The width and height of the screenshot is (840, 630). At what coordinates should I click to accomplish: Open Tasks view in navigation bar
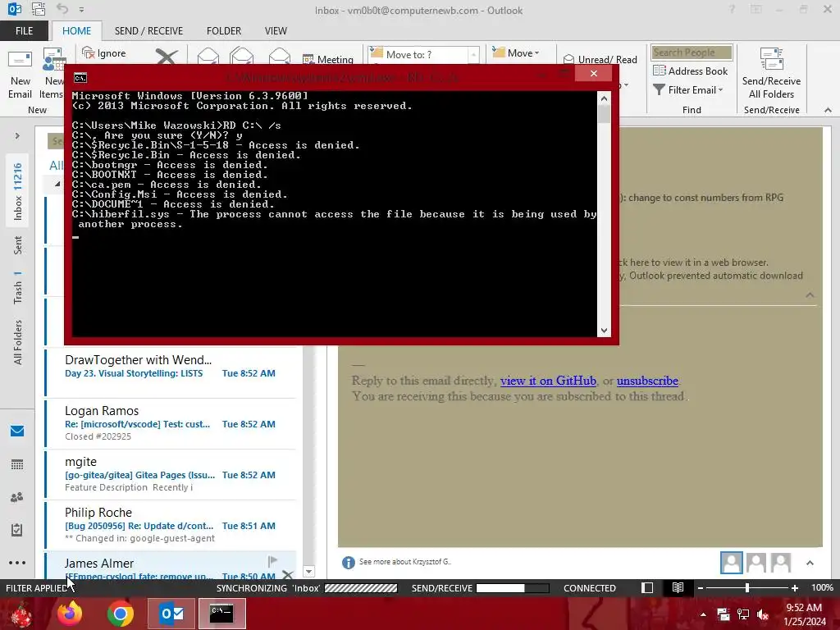[x=17, y=530]
